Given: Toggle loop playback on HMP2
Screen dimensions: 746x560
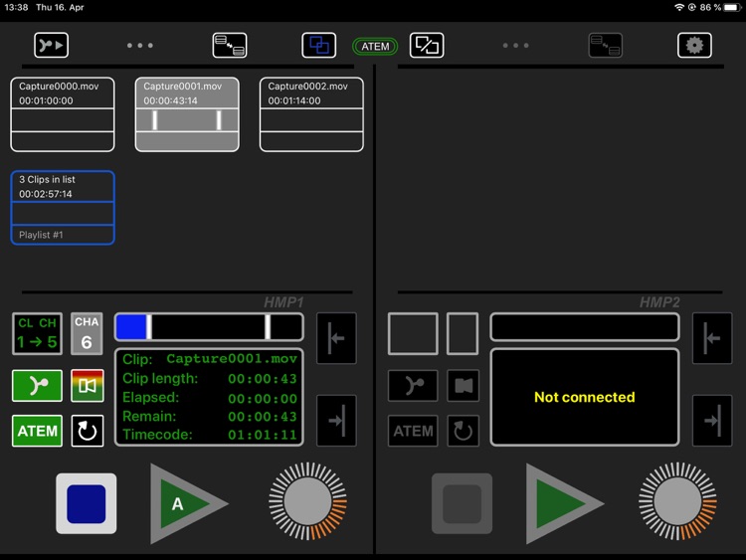Looking at the screenshot, I should (463, 431).
